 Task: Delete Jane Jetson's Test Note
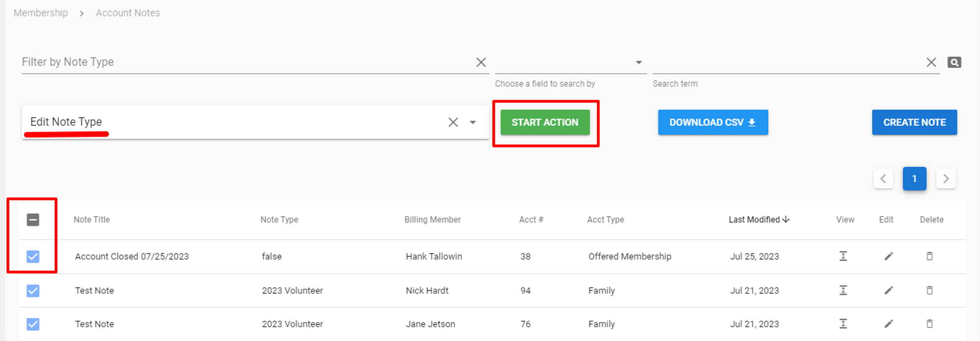point(930,324)
